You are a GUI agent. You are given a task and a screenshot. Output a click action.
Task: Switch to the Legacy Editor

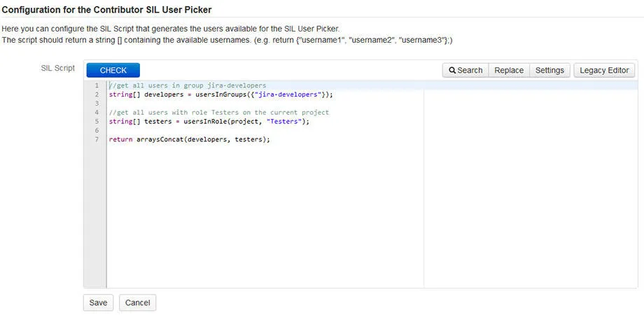click(x=604, y=70)
